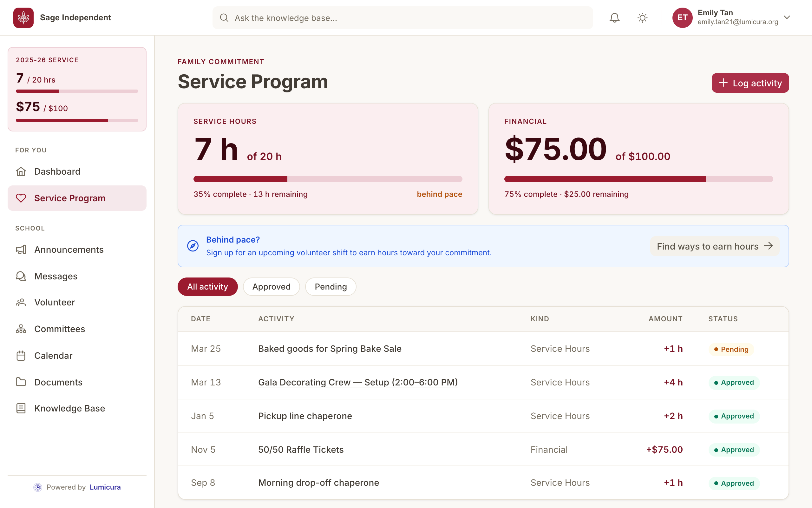Click the behind pace status text

[x=439, y=194]
